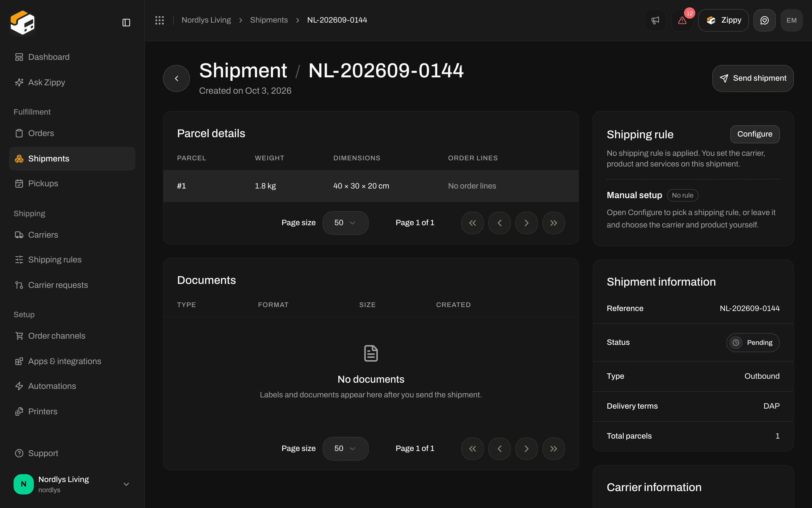Click the NL-202609-0144 breadcrumb item
The image size is (812, 508).
[x=337, y=20]
